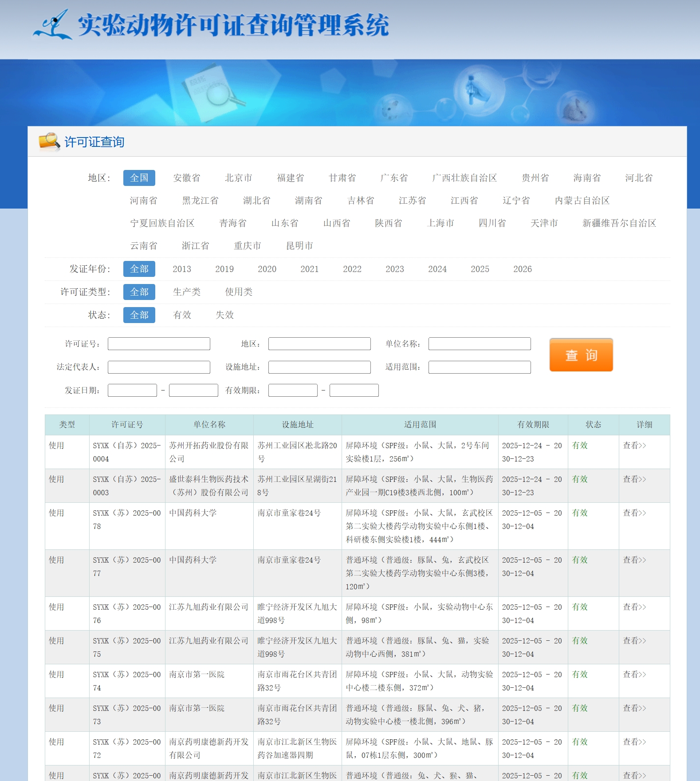Click the 适用范围 search input

(479, 367)
